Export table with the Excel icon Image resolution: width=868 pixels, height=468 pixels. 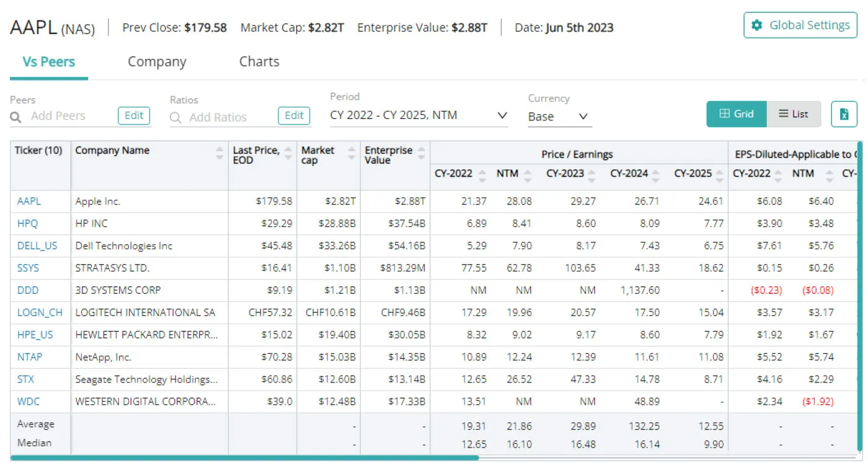click(x=844, y=114)
